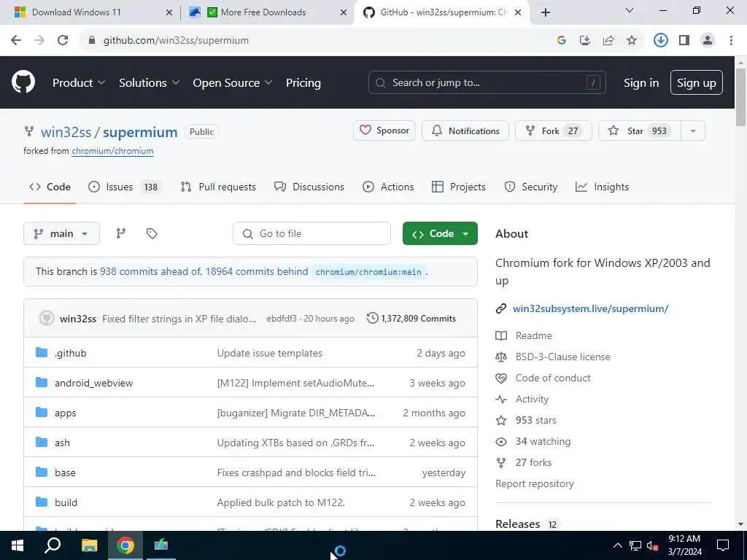Switch to the Pull requests tab
The height and width of the screenshot is (560, 747).
(x=218, y=187)
